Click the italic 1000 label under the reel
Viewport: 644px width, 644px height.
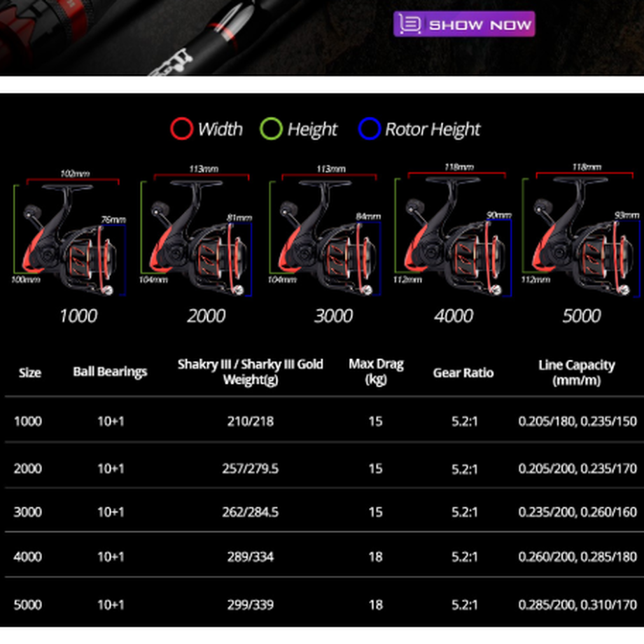[x=78, y=316]
